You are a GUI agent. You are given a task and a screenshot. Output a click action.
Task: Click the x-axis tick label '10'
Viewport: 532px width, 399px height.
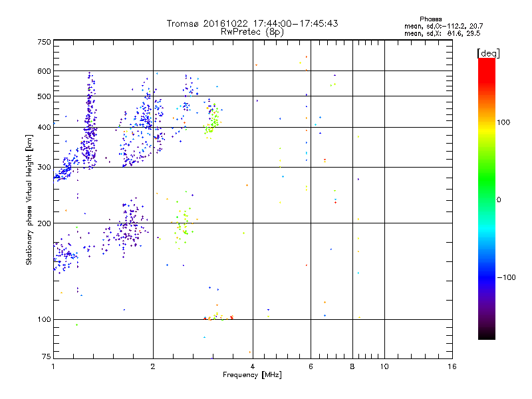pos(384,366)
